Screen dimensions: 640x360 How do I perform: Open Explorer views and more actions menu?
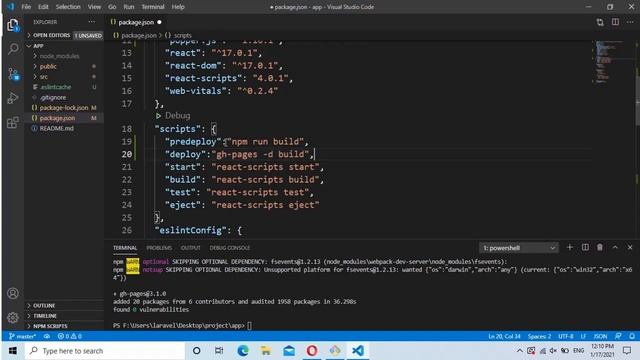tap(91, 22)
